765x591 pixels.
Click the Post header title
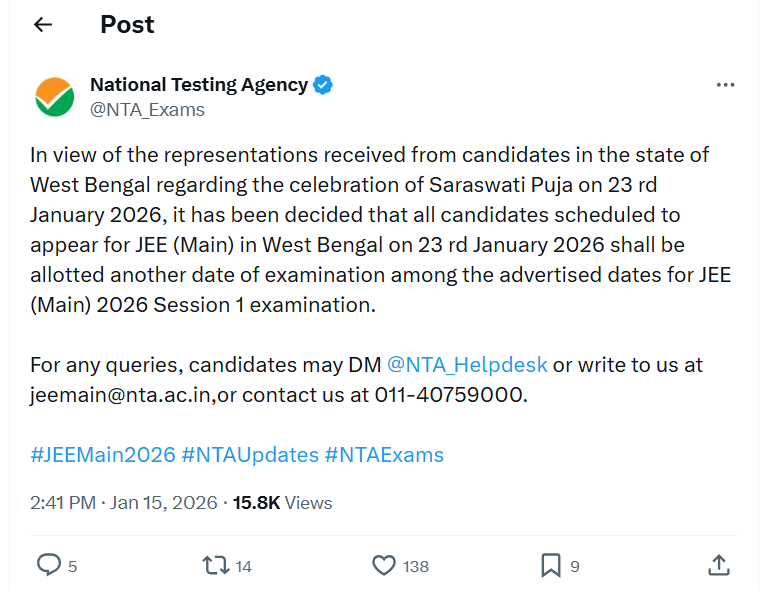(x=127, y=24)
